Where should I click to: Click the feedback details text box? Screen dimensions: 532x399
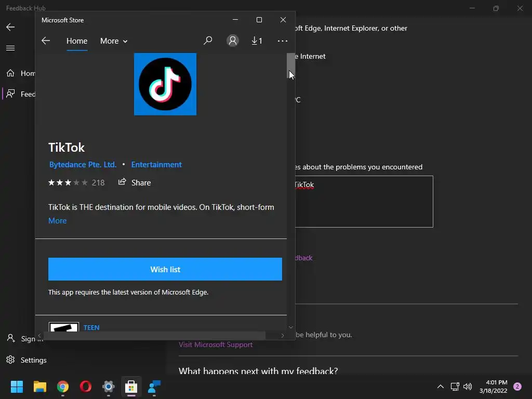click(x=364, y=202)
